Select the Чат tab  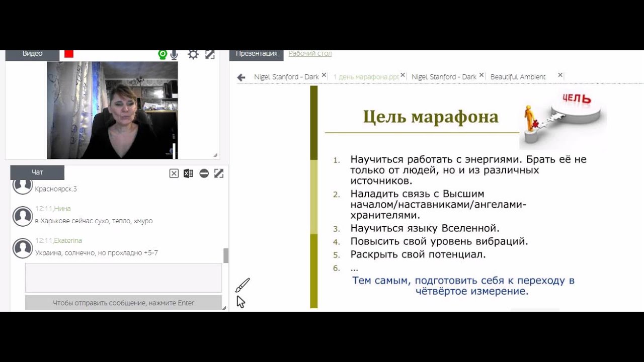(x=37, y=172)
